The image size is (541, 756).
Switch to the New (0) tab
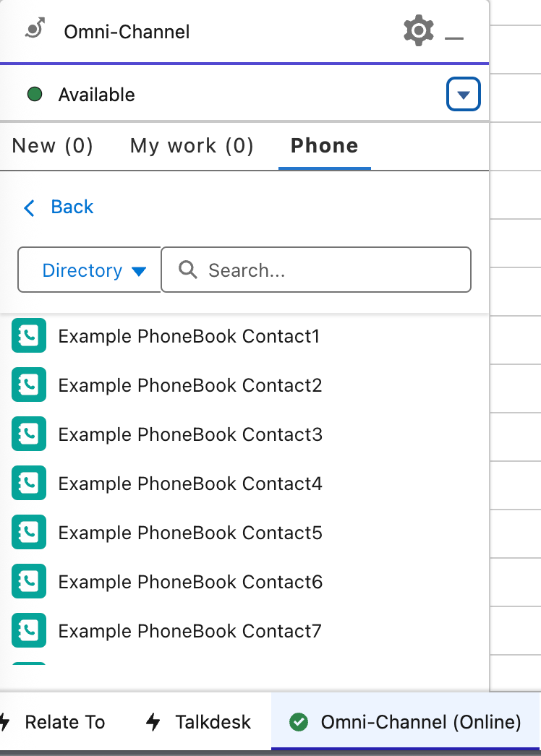tap(52, 145)
